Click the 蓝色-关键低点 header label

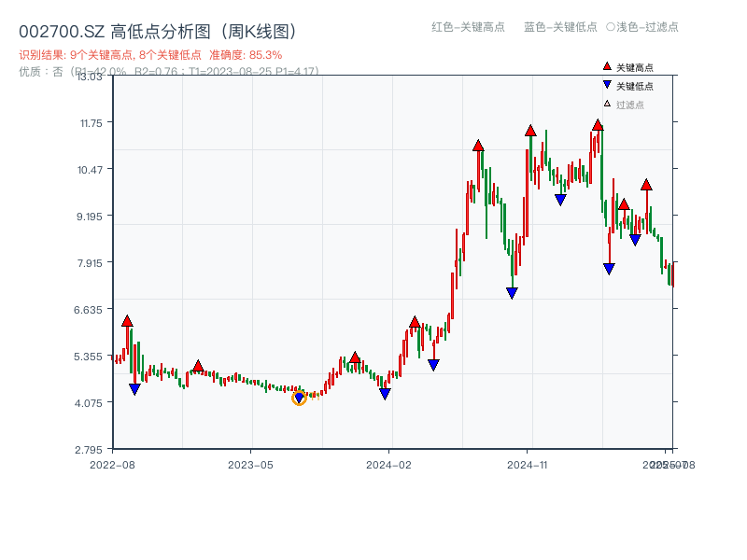pyautogui.click(x=560, y=27)
